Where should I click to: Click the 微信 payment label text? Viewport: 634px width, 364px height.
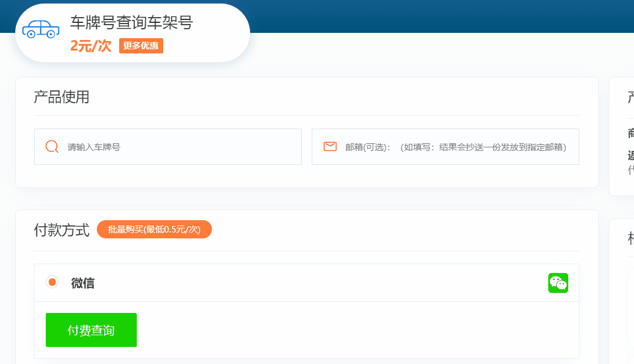[83, 283]
